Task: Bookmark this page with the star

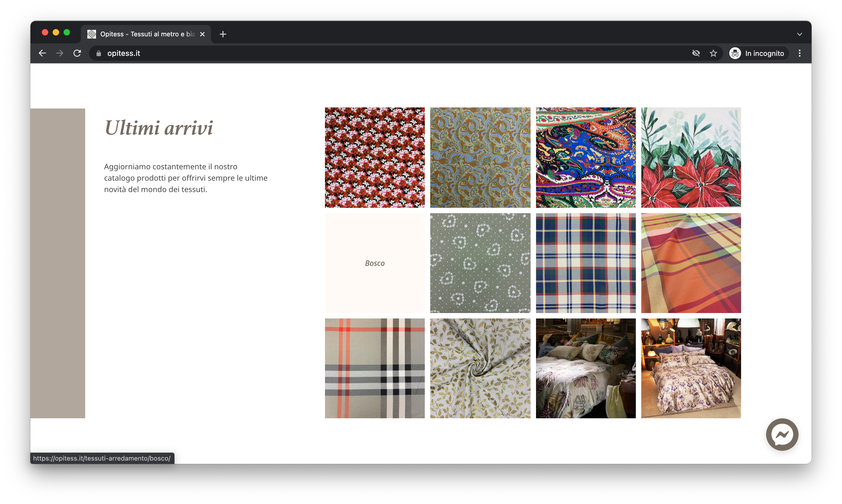Action: click(713, 53)
